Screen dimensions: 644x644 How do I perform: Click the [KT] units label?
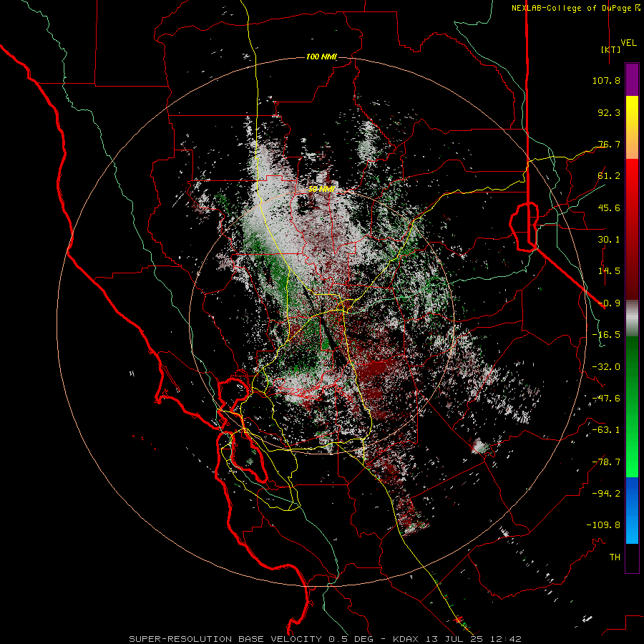611,49
